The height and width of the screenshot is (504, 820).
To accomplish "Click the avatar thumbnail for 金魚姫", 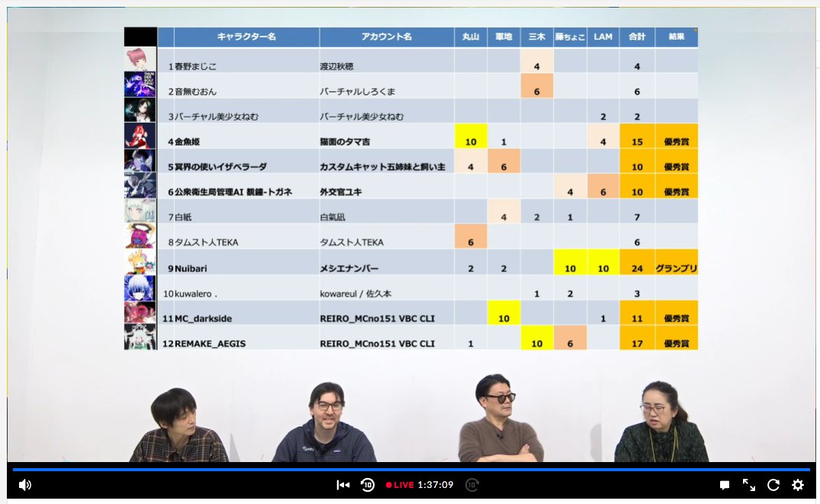I will (x=140, y=136).
